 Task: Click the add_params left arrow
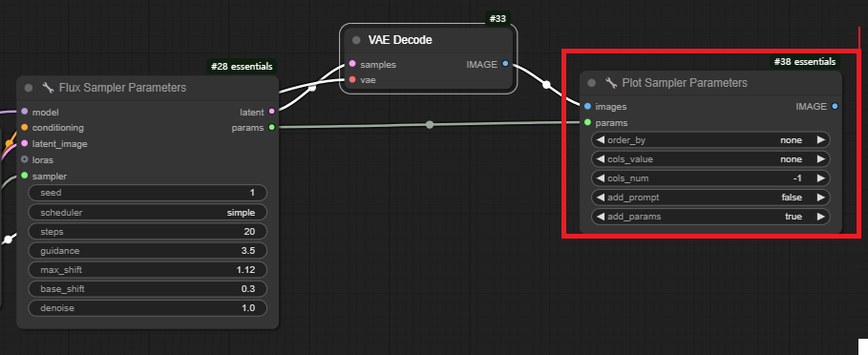point(600,217)
